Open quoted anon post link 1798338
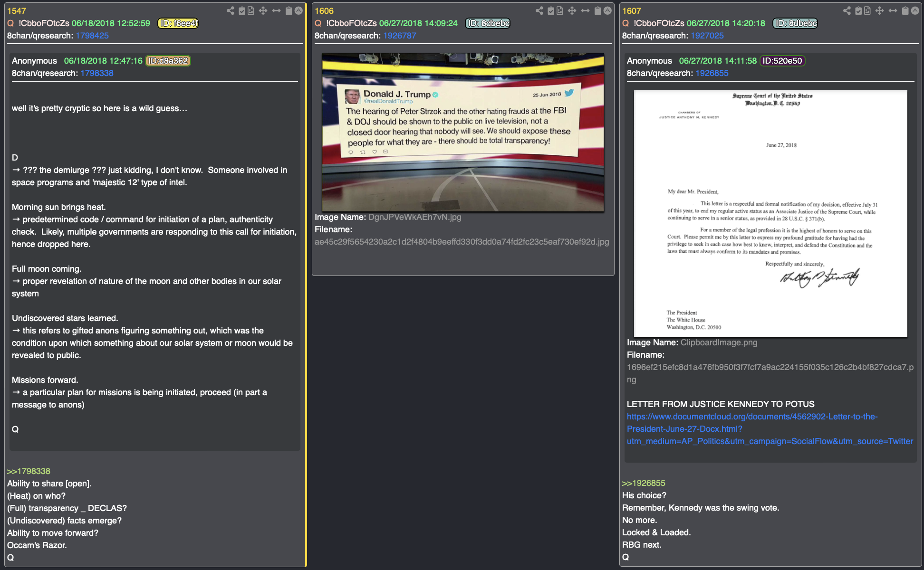Viewport: 924px width, 570px height. coord(97,73)
